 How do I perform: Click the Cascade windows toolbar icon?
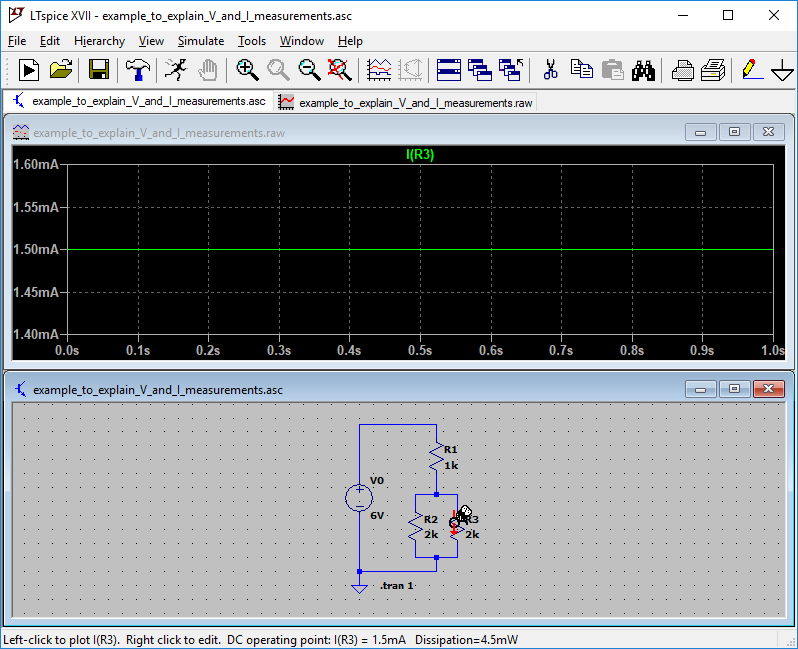[x=480, y=69]
